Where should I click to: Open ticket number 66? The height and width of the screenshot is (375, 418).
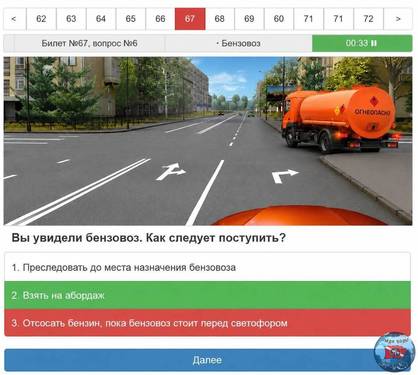[x=160, y=19]
